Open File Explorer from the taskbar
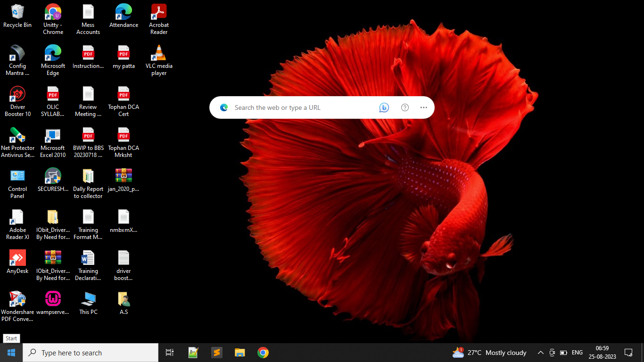The image size is (644, 362). click(240, 353)
